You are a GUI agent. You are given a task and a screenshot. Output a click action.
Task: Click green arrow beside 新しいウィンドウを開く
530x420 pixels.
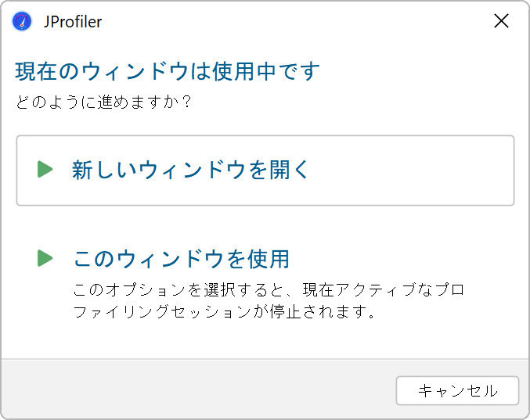(45, 169)
